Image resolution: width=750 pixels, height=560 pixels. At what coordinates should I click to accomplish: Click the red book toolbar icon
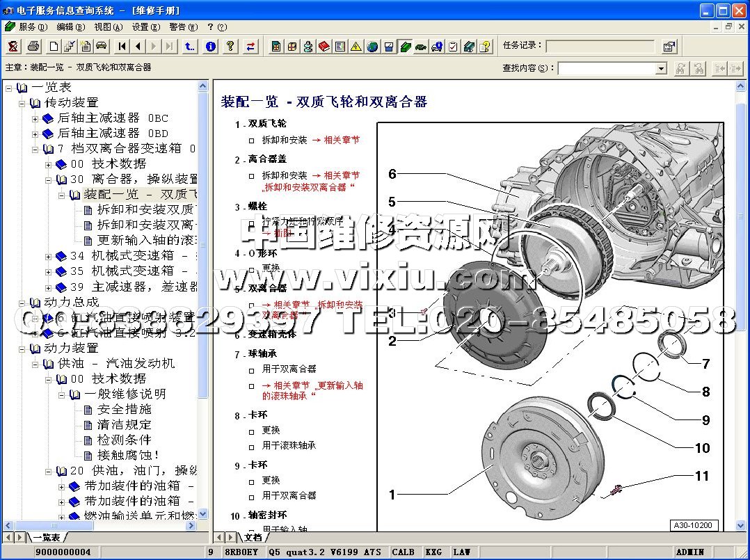point(324,47)
